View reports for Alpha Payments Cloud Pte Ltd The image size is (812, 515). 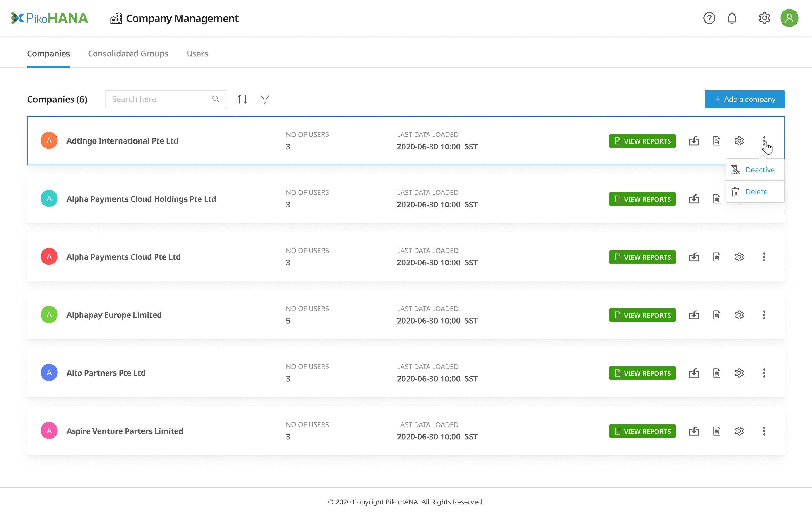[642, 257]
